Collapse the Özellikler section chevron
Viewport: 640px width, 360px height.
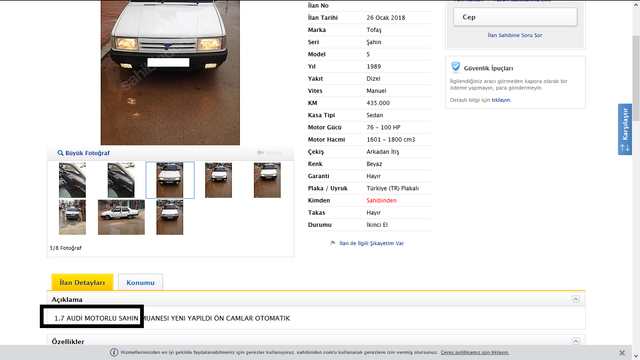pyautogui.click(x=576, y=341)
